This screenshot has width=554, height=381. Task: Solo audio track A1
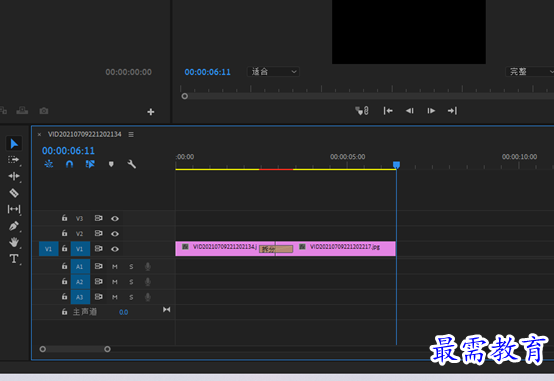[x=131, y=267]
